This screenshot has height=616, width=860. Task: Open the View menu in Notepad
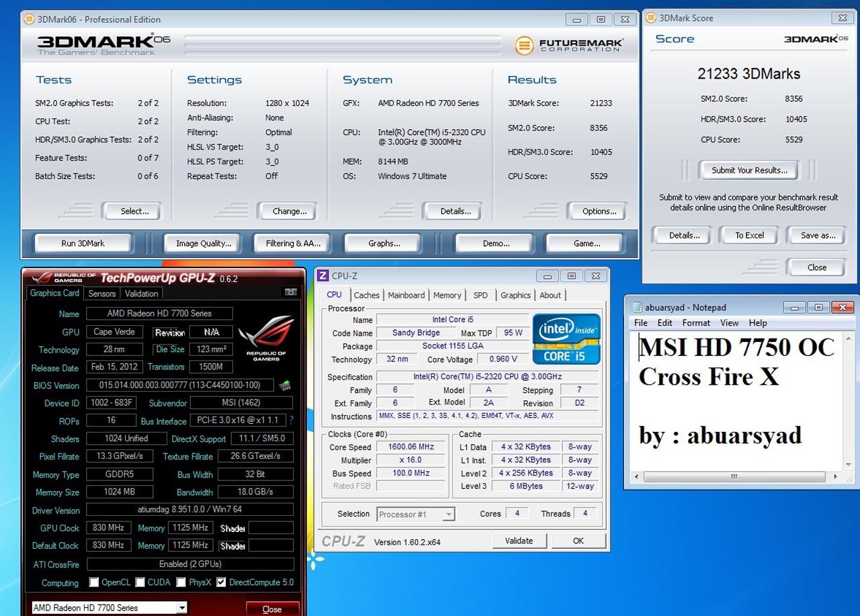tap(729, 323)
